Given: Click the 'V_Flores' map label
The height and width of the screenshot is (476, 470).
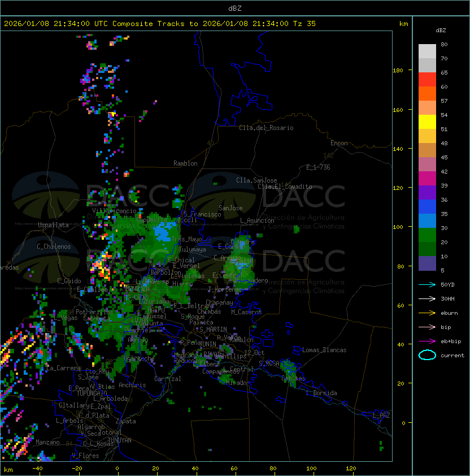Looking at the screenshot, I should 85,456.
